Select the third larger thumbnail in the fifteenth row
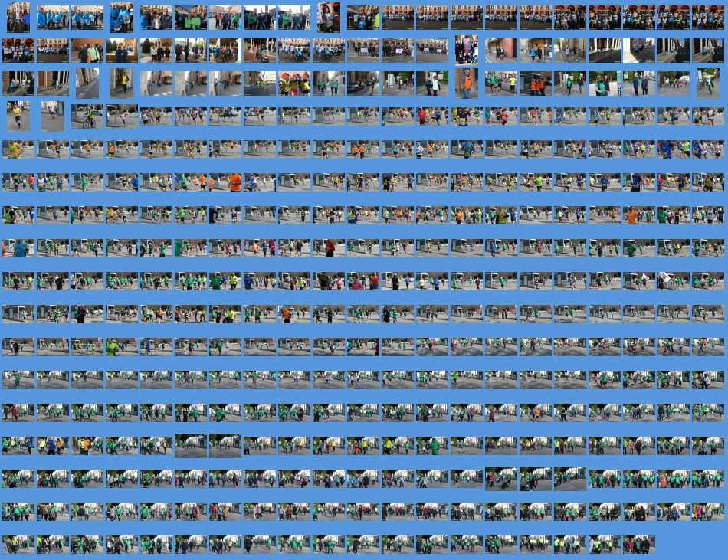This screenshot has height=560, width=728. click(x=570, y=479)
